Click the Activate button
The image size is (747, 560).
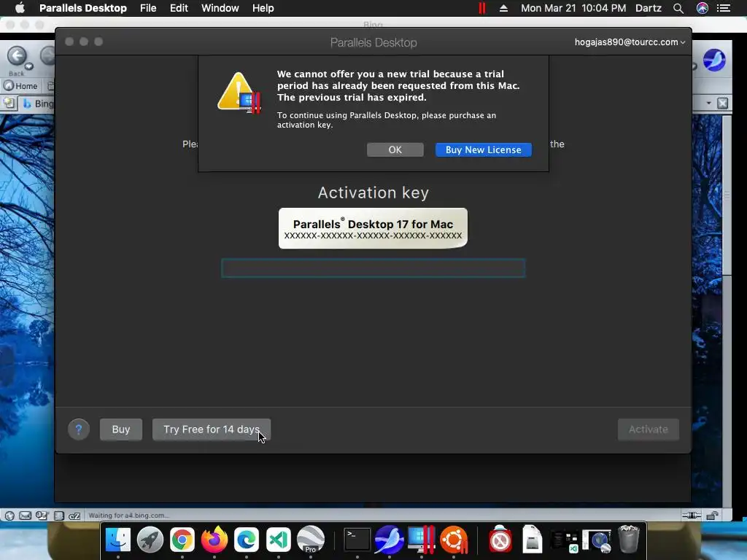coord(648,429)
